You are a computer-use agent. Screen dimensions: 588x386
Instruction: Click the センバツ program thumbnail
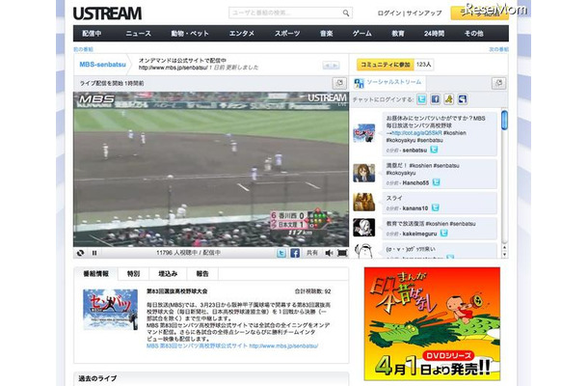click(110, 310)
